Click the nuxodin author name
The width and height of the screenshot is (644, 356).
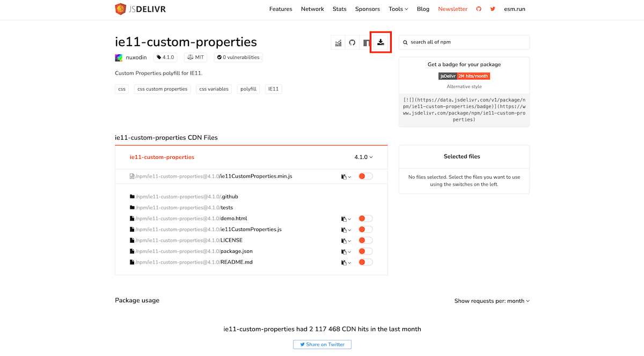[x=136, y=57]
